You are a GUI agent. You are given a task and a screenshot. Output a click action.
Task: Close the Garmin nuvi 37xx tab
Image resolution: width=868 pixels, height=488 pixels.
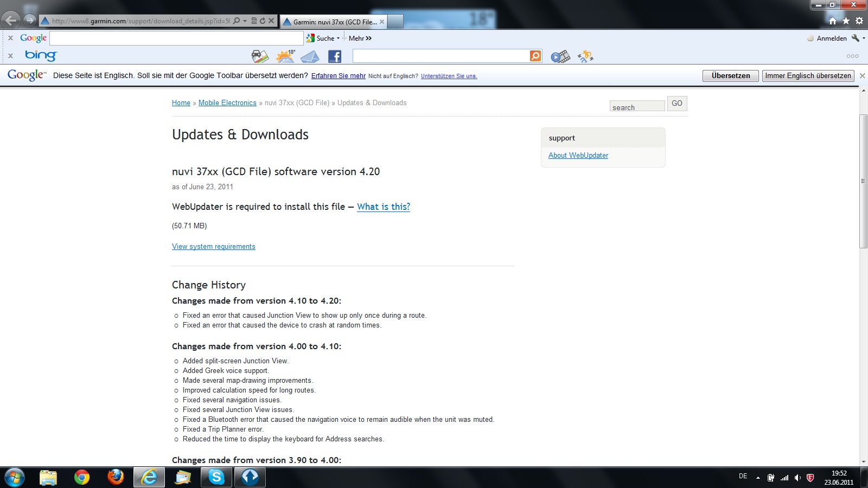tap(382, 22)
